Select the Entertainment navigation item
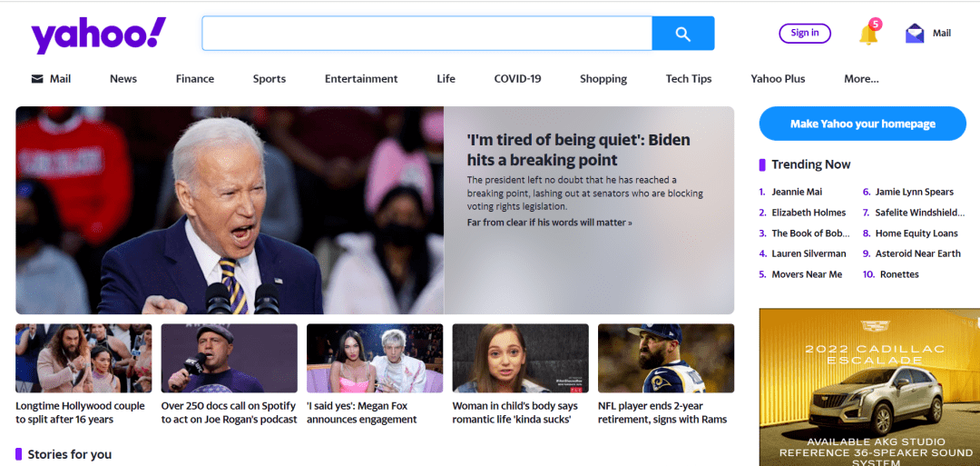 point(361,79)
